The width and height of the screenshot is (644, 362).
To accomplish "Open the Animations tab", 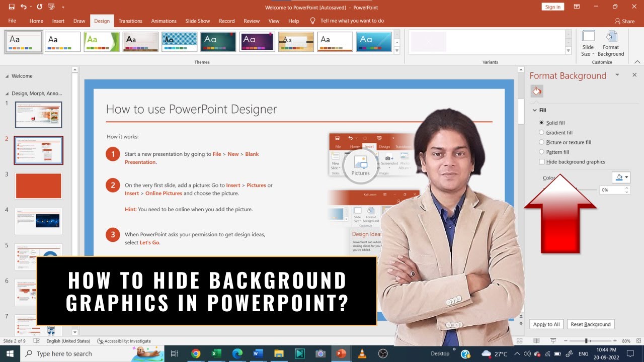I will pyautogui.click(x=164, y=21).
